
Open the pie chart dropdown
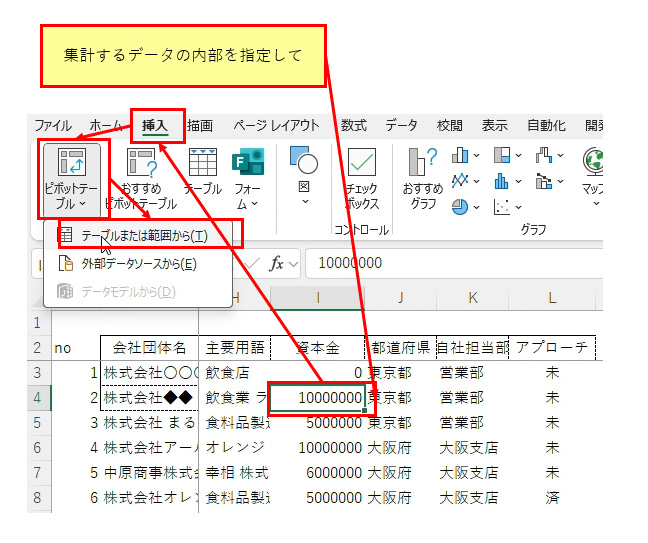465,206
